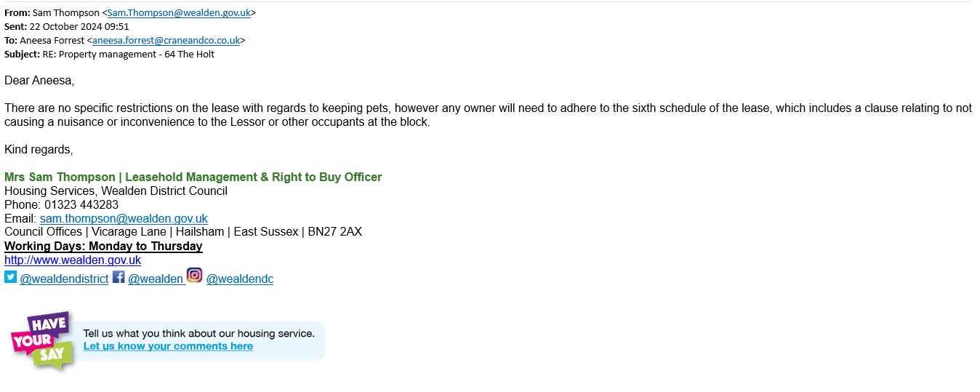Screen dimensions: 980x392
Task: Click the Sent date 22 October 2024
Action: 67,26
